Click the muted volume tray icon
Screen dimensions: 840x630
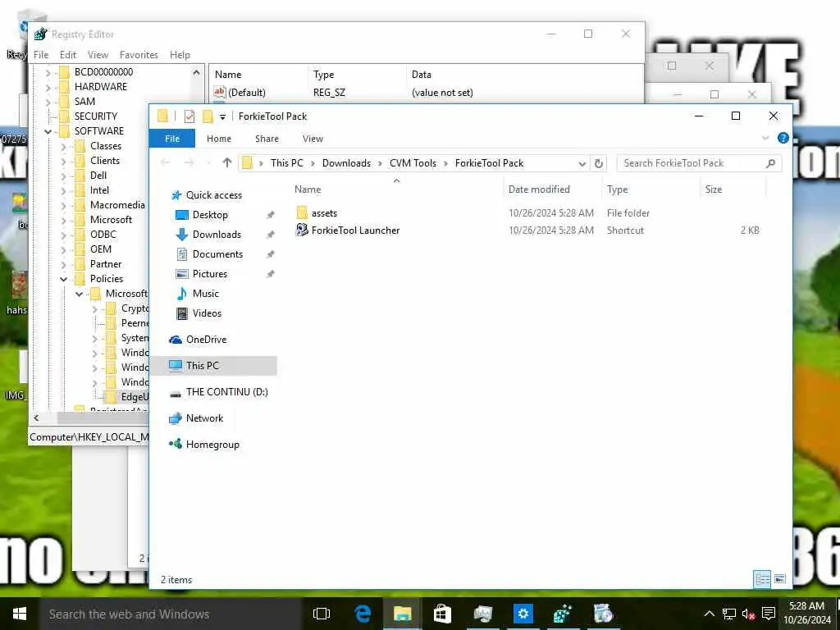748,614
